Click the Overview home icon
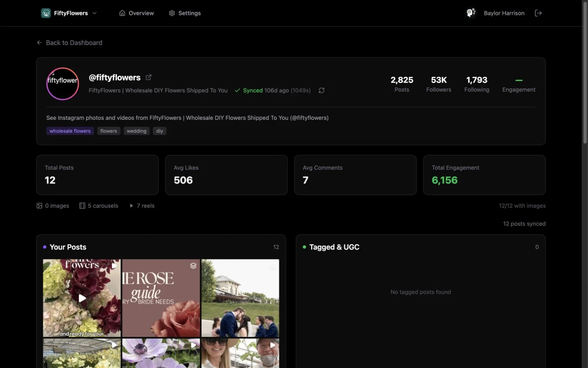 [122, 13]
